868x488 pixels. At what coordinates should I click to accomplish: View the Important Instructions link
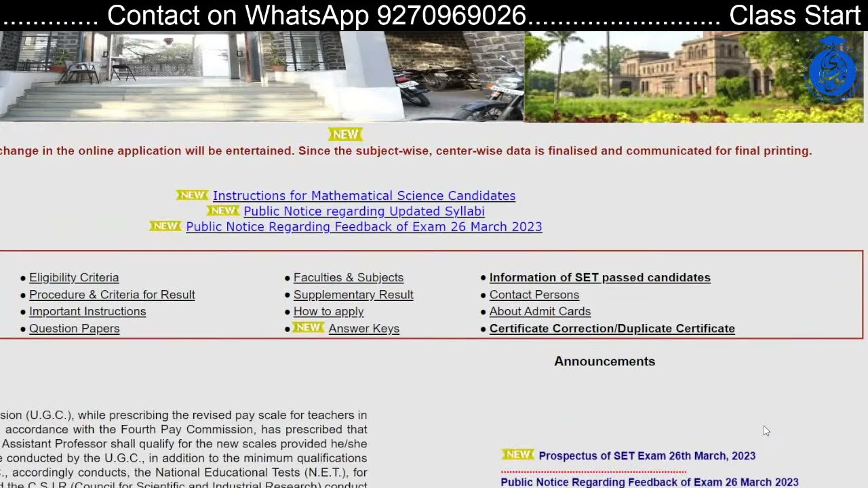[87, 312]
